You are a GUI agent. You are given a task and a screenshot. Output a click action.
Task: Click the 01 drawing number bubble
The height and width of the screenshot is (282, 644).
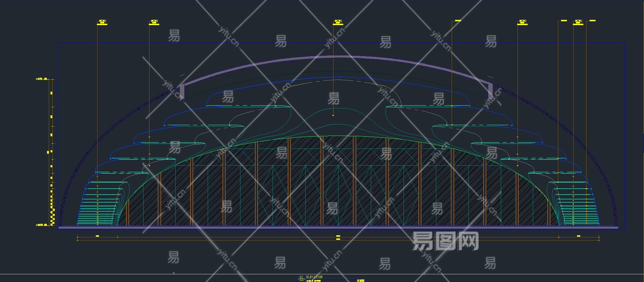(x=301, y=278)
